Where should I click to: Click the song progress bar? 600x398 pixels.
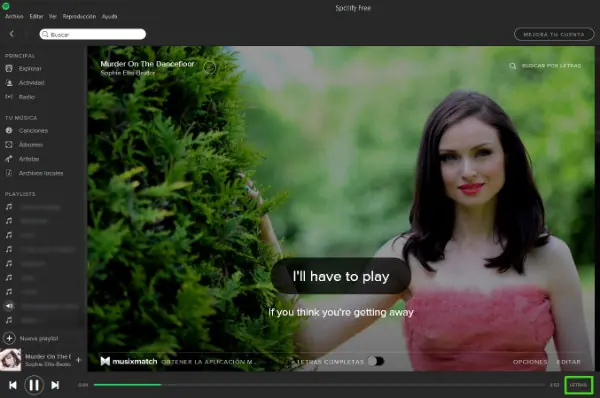[x=319, y=385]
